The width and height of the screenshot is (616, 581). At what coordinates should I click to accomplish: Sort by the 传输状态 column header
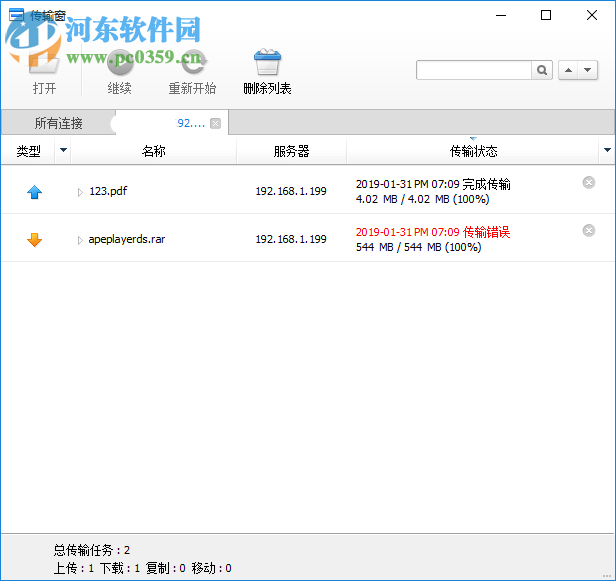pyautogui.click(x=473, y=151)
